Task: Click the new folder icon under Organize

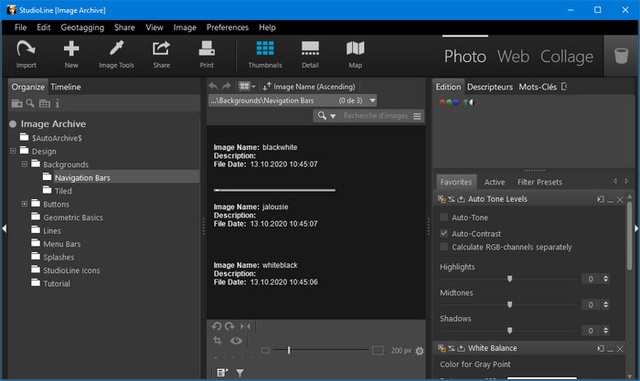Action: point(17,104)
